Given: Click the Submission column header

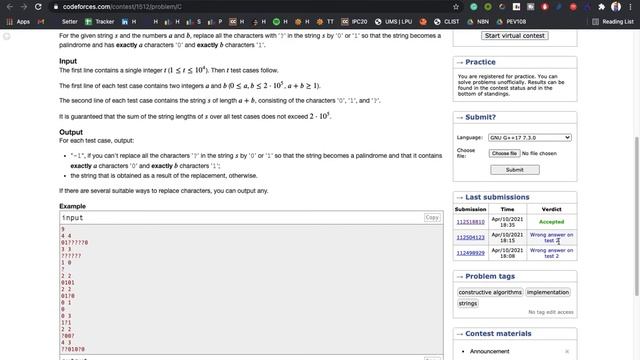Looking at the screenshot, I should 470,209.
